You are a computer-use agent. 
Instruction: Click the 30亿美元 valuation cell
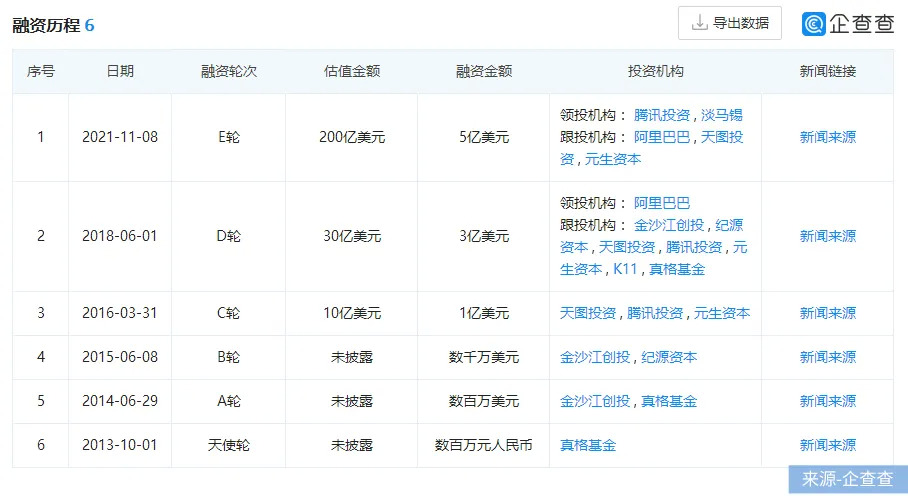tap(352, 236)
